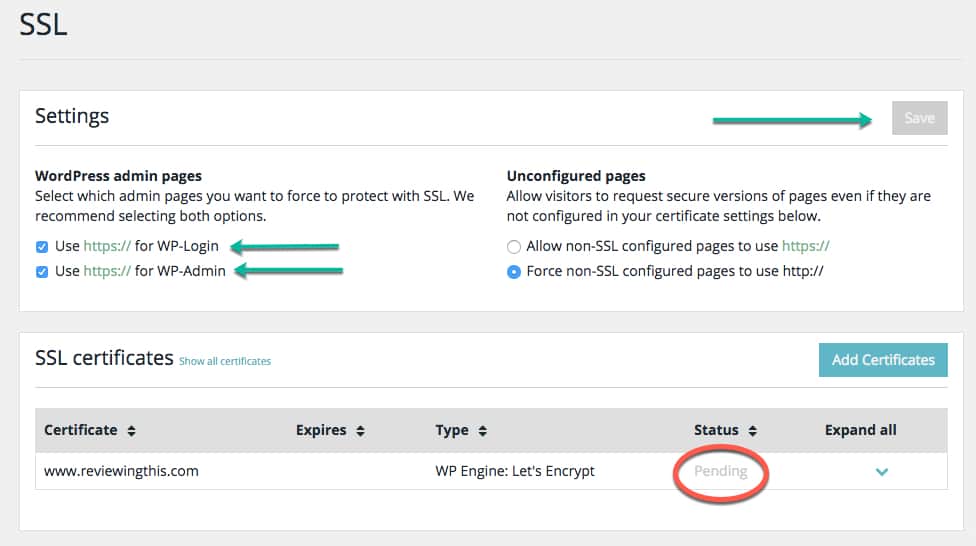Toggle Use https:// for WP-Login checkbox
This screenshot has height=546, width=976.
[42, 247]
